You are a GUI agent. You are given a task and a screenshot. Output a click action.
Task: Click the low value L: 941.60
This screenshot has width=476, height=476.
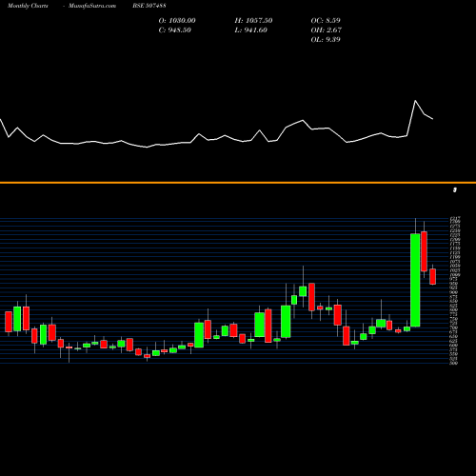pos(251,30)
